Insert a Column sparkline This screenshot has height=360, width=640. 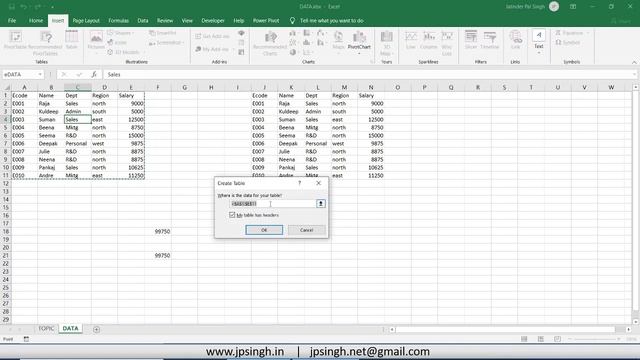point(429,40)
